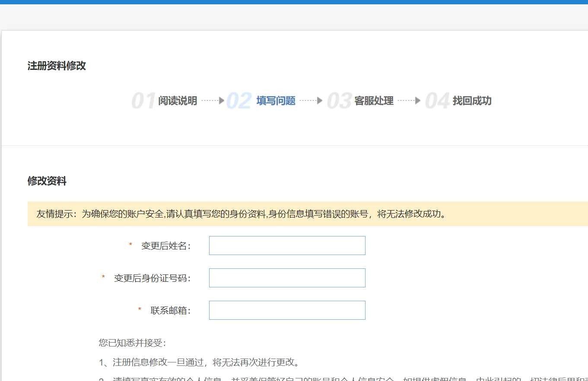The image size is (588, 381).
Task: Click the 03 客服处理 step indicator
Action: [x=373, y=101]
